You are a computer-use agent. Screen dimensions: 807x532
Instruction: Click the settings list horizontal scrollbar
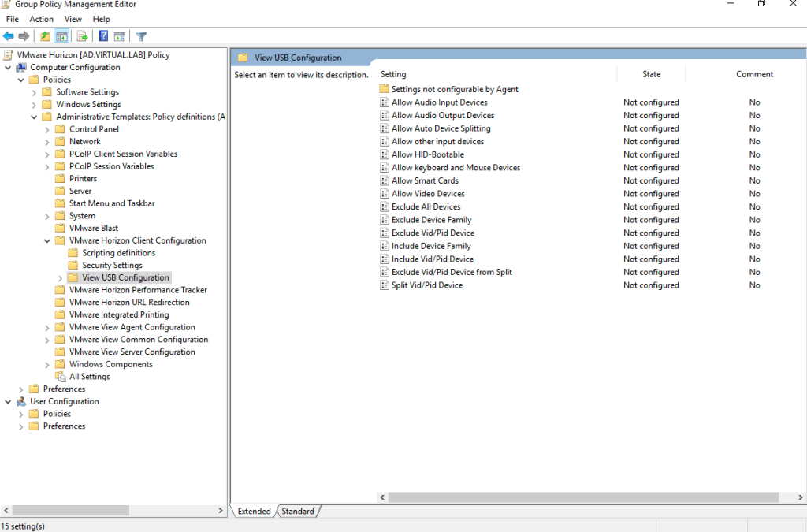[x=583, y=497]
